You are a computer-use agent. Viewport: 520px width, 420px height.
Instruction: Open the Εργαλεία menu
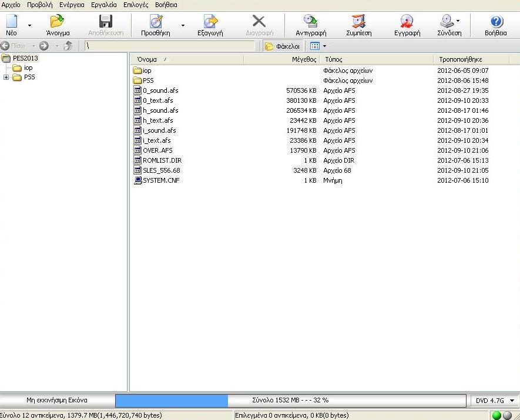point(104,5)
